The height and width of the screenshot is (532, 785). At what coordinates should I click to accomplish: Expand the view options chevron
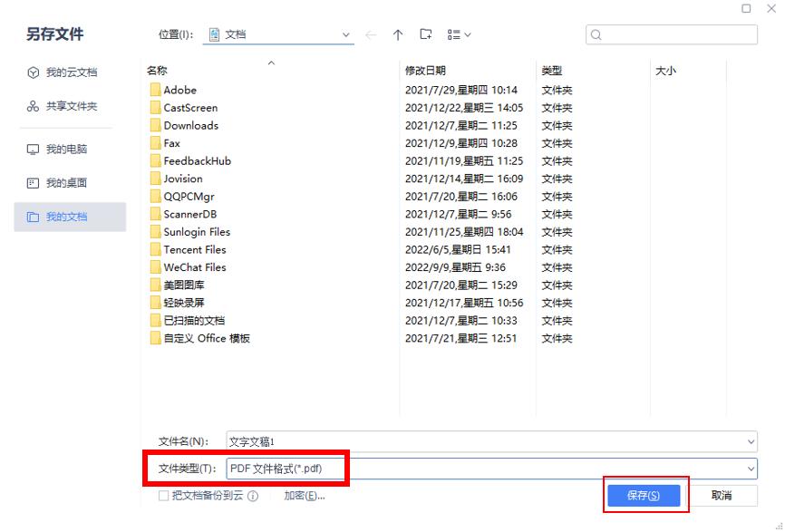[x=466, y=34]
